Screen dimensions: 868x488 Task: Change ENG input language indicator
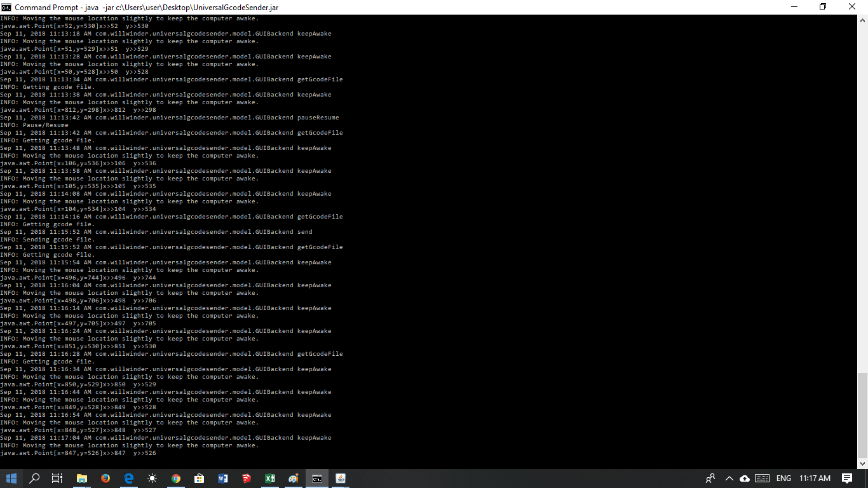click(783, 478)
